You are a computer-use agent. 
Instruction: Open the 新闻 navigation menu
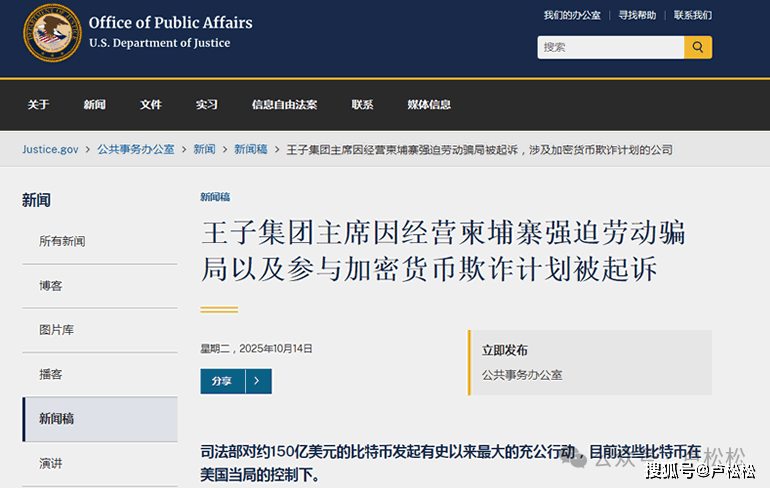tap(94, 105)
